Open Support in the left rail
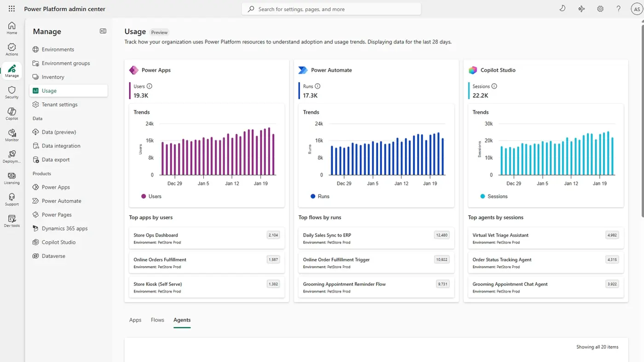644x362 pixels. 12,199
